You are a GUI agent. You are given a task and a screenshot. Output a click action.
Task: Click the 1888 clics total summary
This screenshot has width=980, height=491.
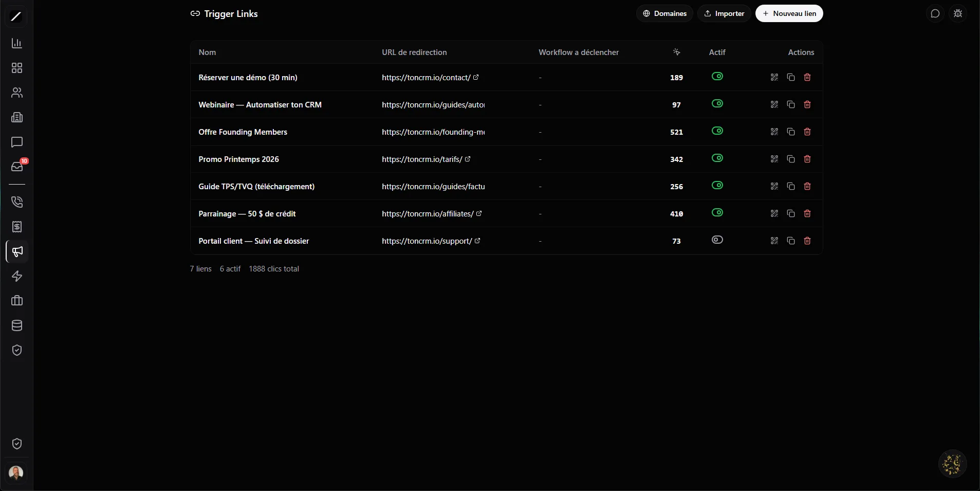274,269
